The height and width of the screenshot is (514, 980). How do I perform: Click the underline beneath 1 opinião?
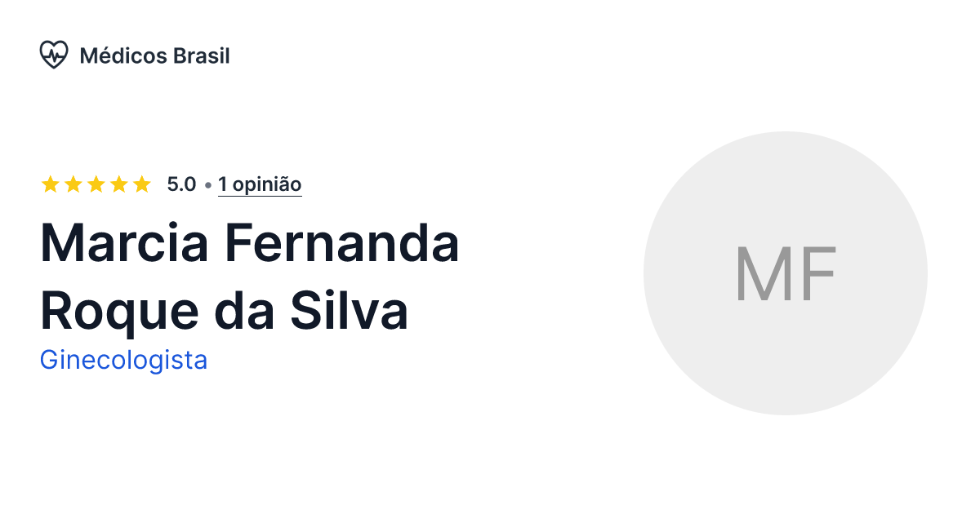pyautogui.click(x=260, y=196)
